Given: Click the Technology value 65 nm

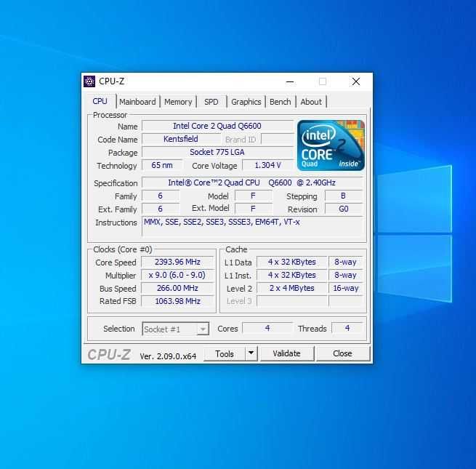Looking at the screenshot, I should click(x=162, y=165).
